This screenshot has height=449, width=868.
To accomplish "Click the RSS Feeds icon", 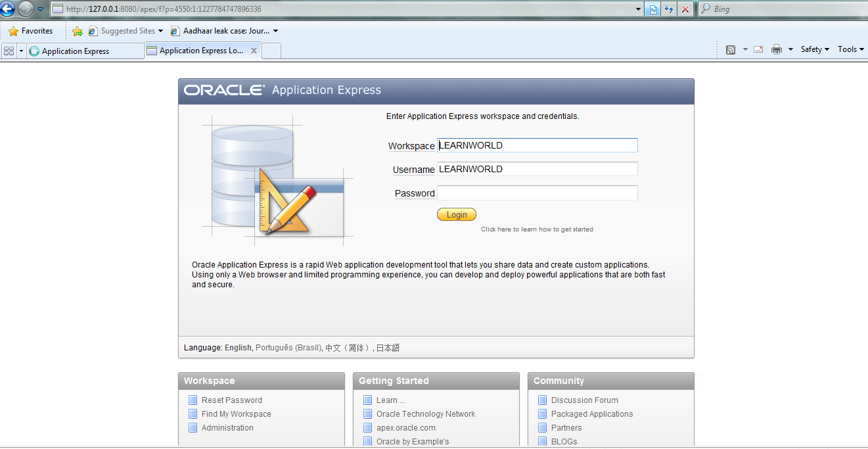I will [729, 49].
